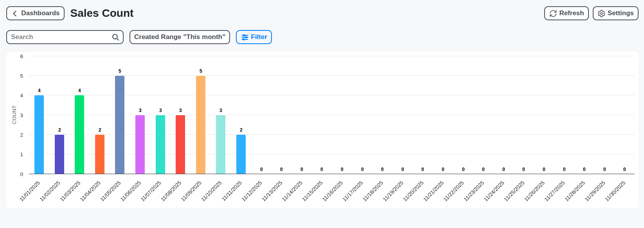Select the 11/11/2025 blue bar
This screenshot has width=644, height=228.
[x=241, y=154]
